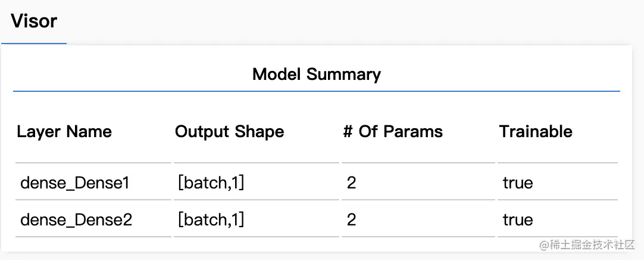Click the blue divider under Model Summary
The height and width of the screenshot is (260, 644).
pyautogui.click(x=316, y=91)
